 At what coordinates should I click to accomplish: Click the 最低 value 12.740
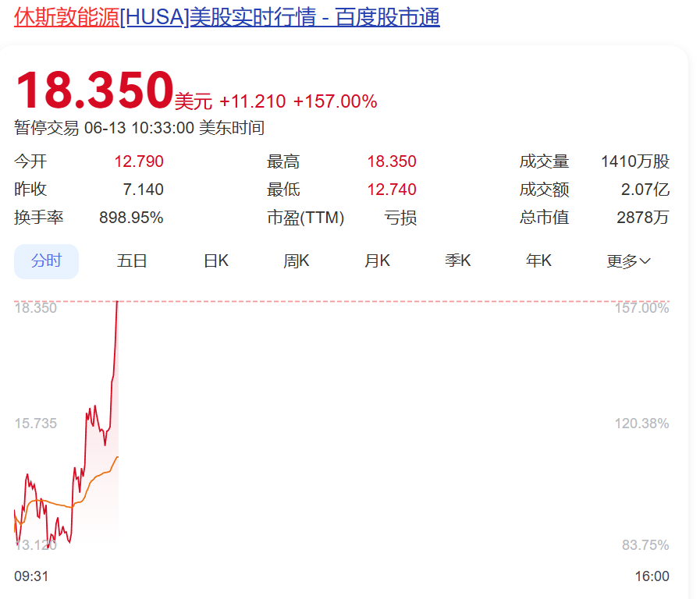392,190
